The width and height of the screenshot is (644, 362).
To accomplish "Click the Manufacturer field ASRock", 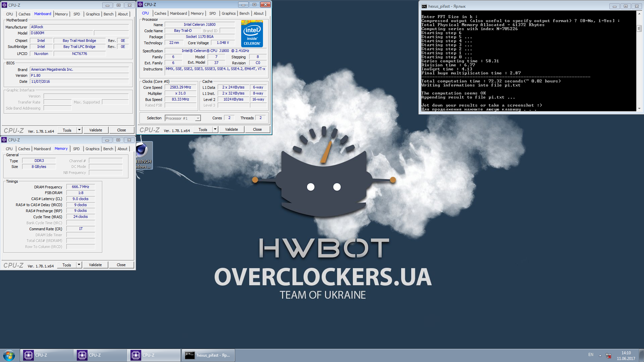I will [x=79, y=27].
